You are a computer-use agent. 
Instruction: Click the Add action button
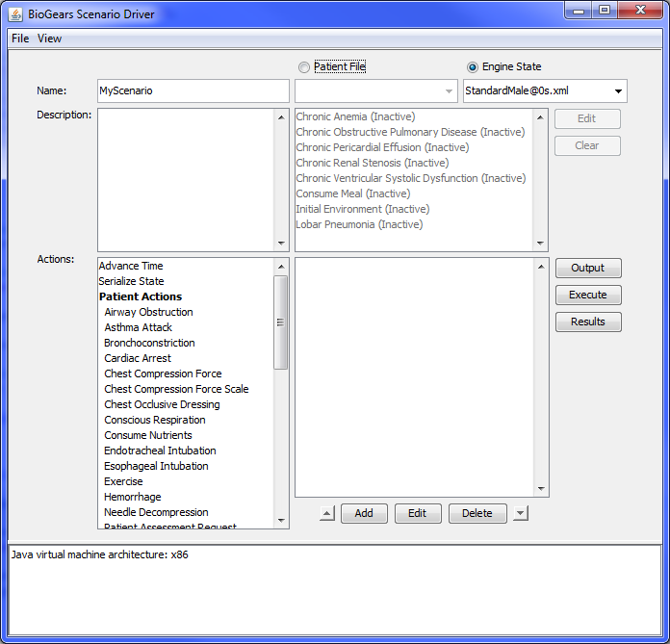coord(364,513)
